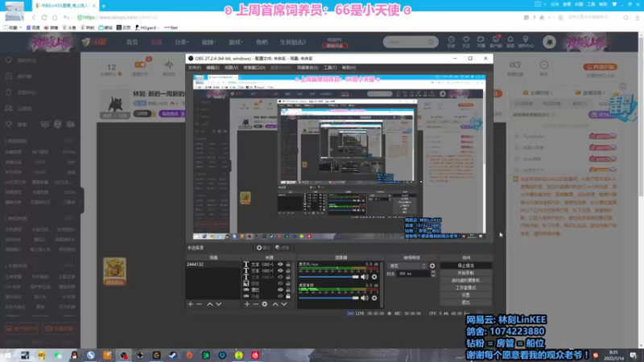Add a new scene with the plus icon
Screen dimensions: 644x362
click(190, 304)
